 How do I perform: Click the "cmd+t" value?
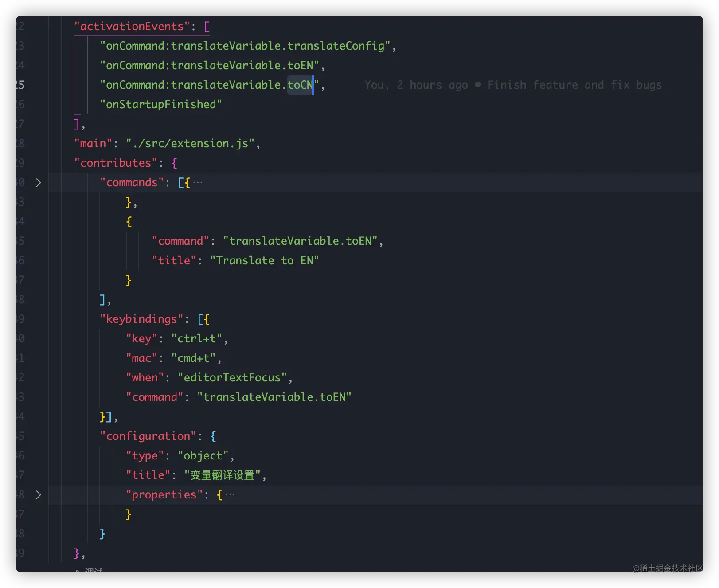[193, 358]
